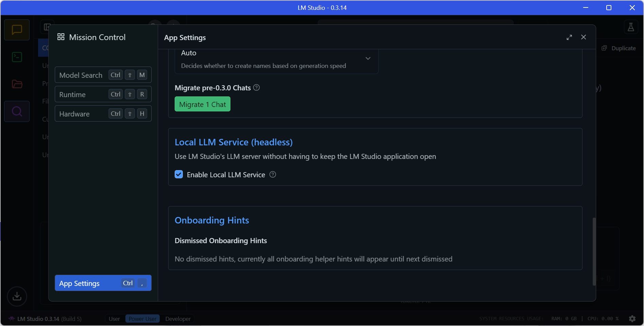
Task: Open the Developer terminal sidebar icon
Action: pyautogui.click(x=17, y=57)
